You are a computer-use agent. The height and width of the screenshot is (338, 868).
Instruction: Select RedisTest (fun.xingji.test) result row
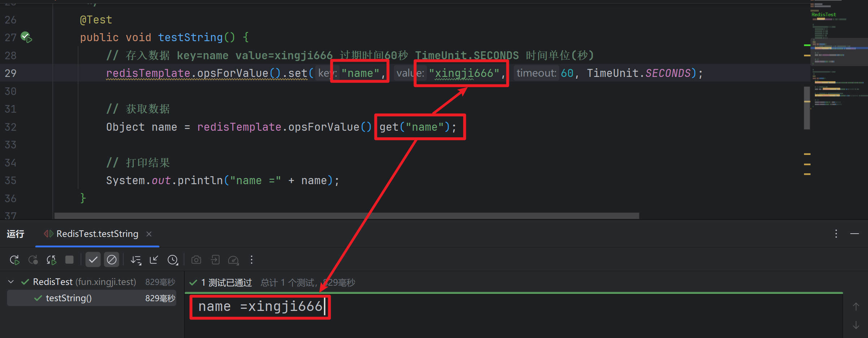coord(91,282)
